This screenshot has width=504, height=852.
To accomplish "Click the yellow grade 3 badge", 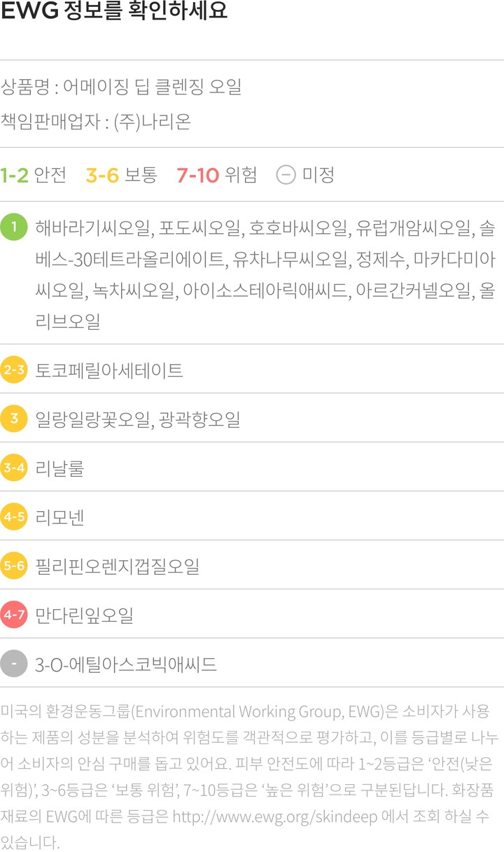I will tap(14, 419).
